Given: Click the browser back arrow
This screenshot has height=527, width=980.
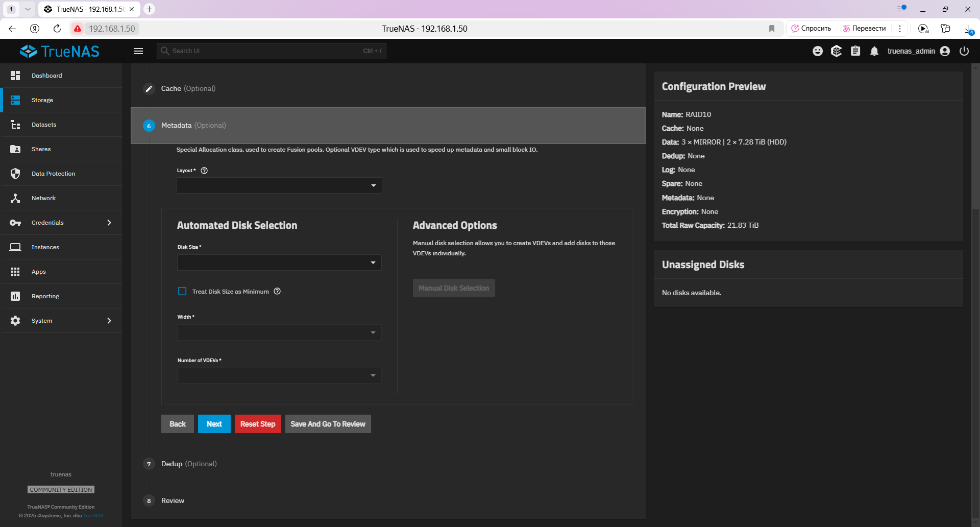Looking at the screenshot, I should [x=12, y=29].
